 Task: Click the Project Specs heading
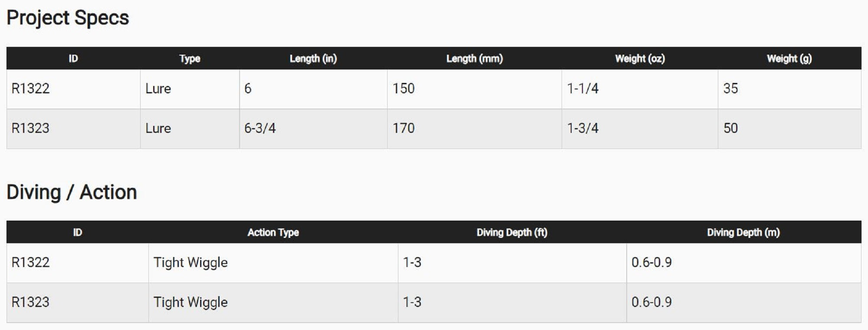click(x=68, y=18)
